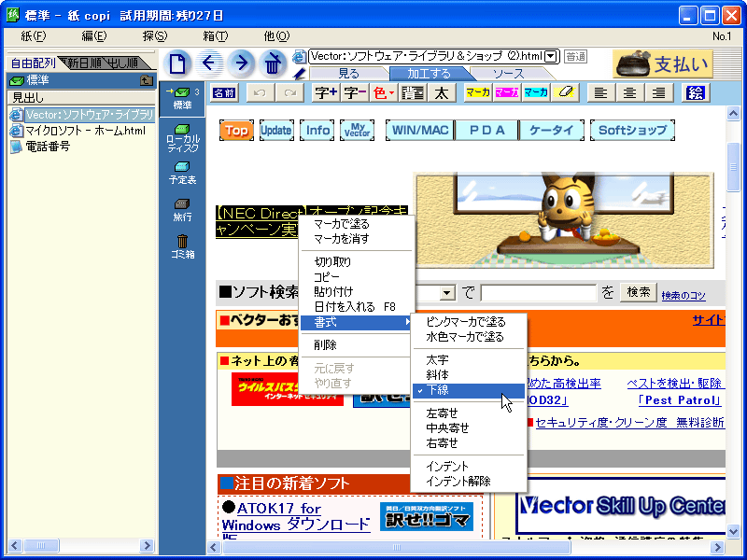Click the Softショップ navigation button

[x=632, y=131]
